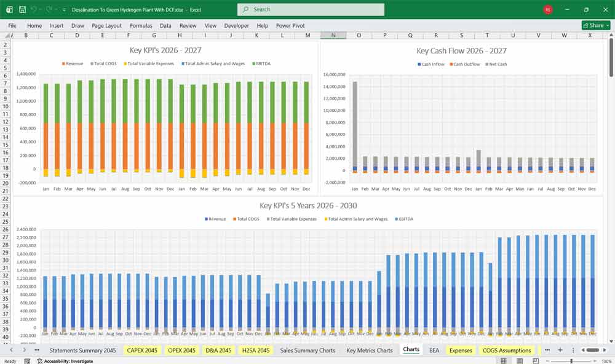Adjust the zoom slider
Image resolution: width=615 pixels, height=364 pixels.
pos(571,361)
